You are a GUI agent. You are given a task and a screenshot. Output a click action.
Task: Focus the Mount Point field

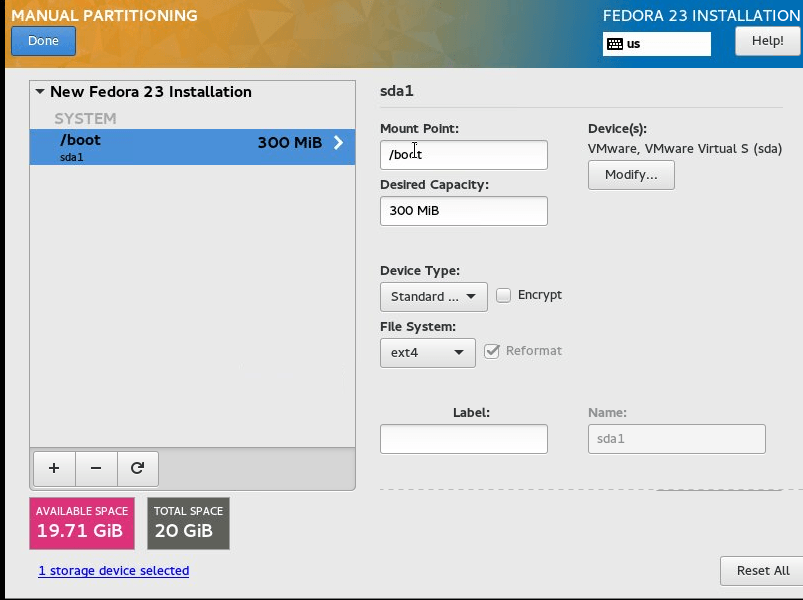pos(464,155)
